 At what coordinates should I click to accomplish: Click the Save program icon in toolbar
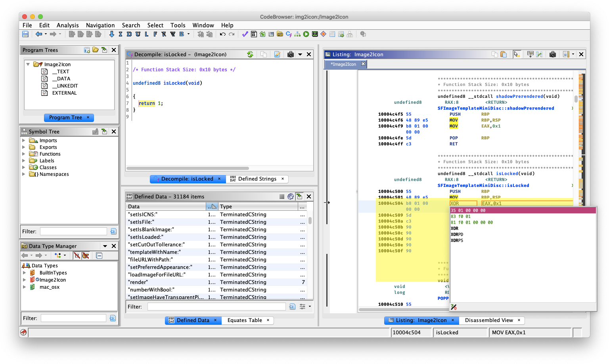tap(25, 34)
